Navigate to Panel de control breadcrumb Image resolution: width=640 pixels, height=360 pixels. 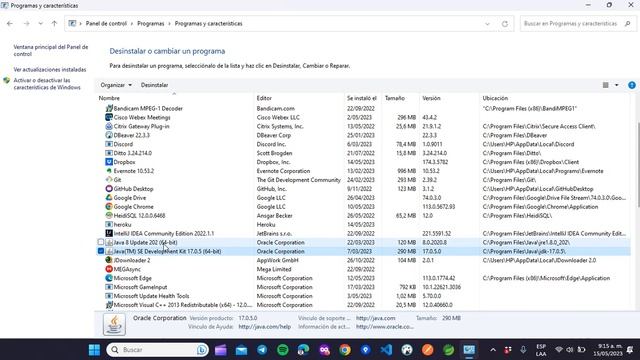pos(106,24)
